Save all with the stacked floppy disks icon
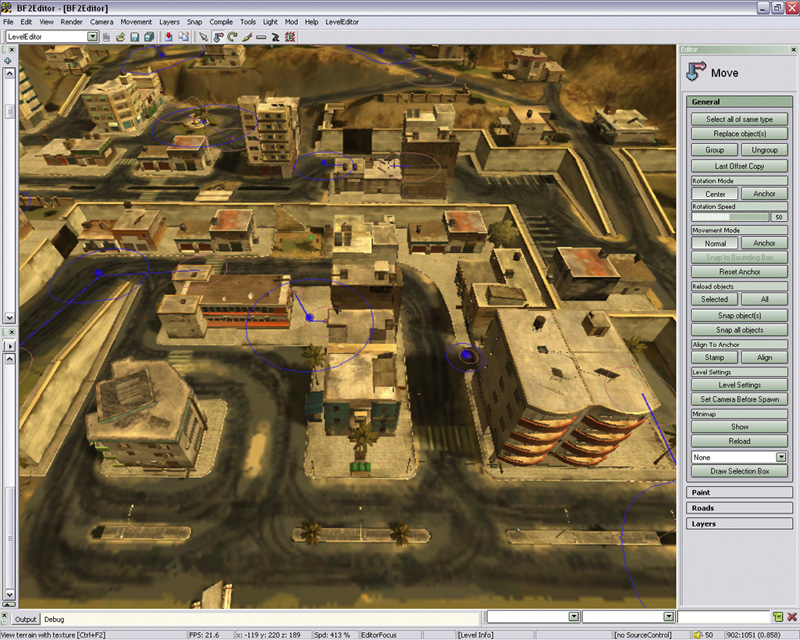Viewport: 800px width, 640px height. click(x=149, y=37)
